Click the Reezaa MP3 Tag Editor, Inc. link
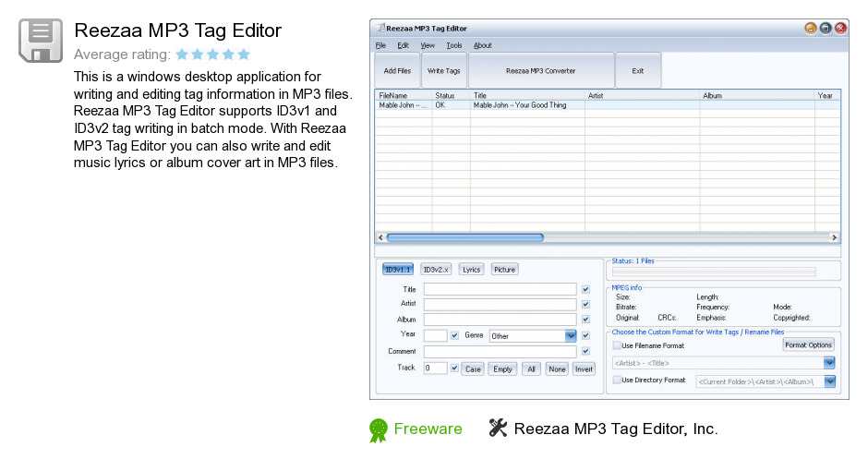Image resolution: width=868 pixels, height=471 pixels. click(616, 429)
